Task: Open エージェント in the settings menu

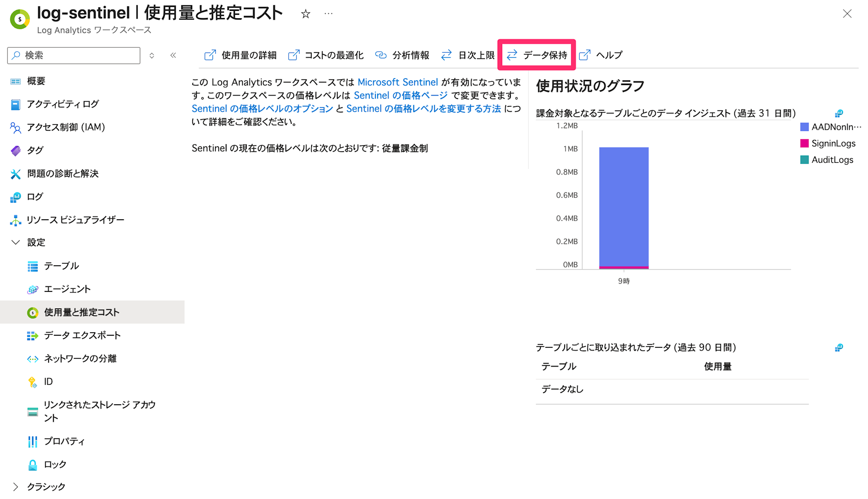Action: [x=67, y=289]
